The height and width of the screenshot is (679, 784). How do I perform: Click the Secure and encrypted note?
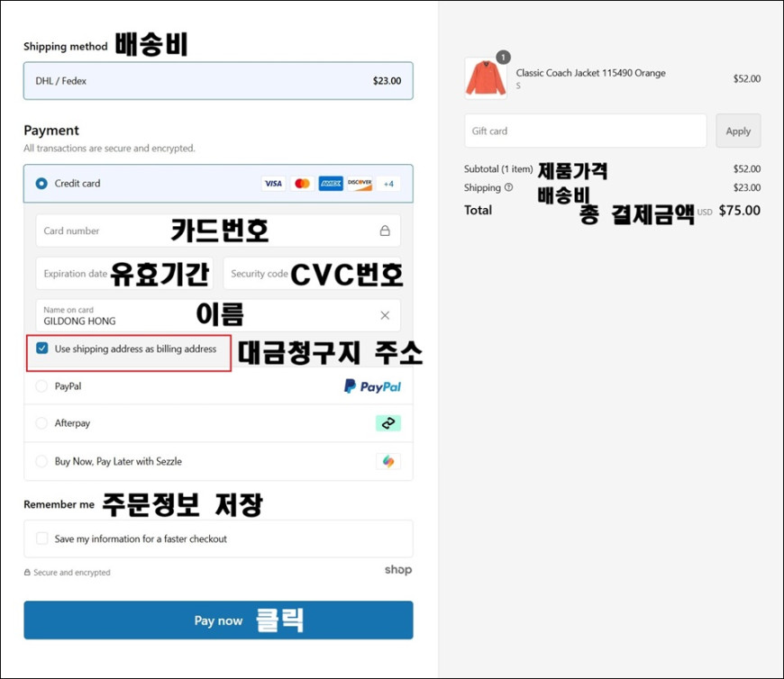(x=68, y=573)
